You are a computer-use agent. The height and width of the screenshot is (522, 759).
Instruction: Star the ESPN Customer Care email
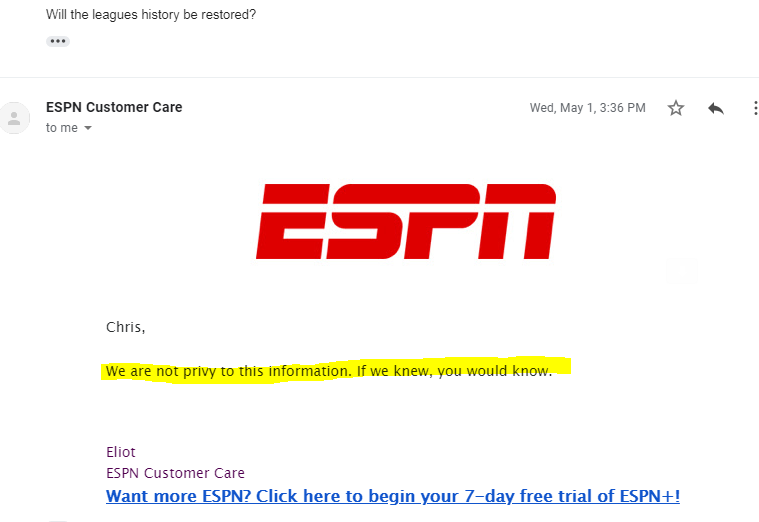click(x=676, y=107)
